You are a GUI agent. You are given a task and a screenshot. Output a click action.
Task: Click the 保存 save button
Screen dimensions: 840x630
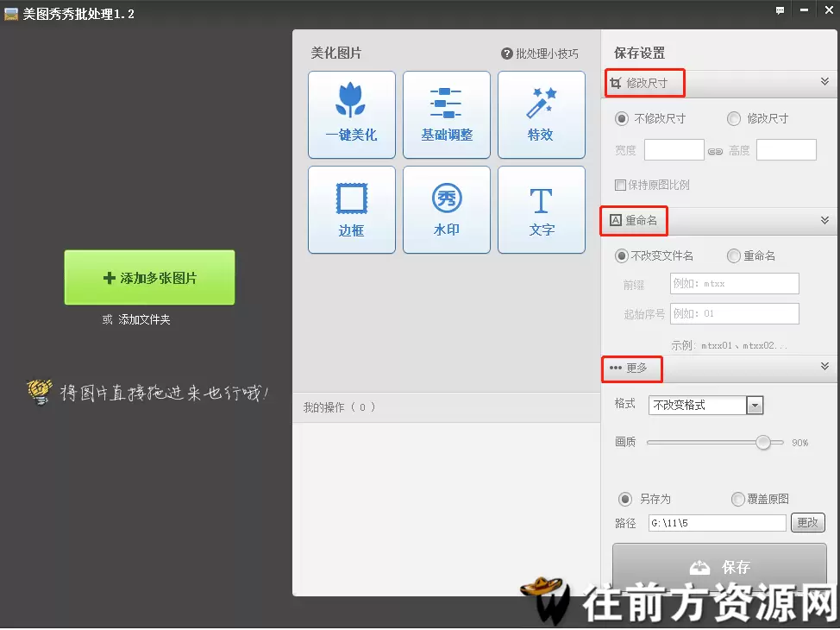coord(719,566)
